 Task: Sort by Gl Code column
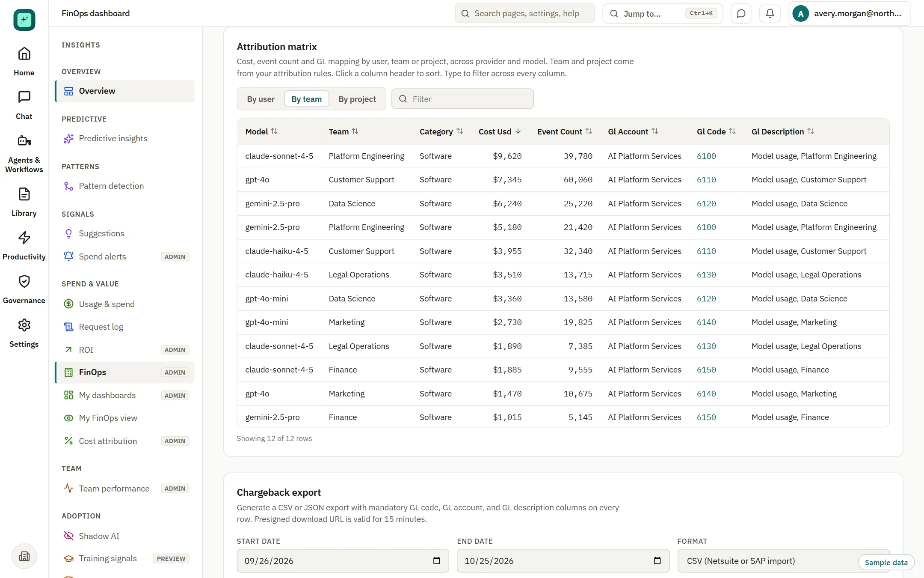click(x=716, y=131)
